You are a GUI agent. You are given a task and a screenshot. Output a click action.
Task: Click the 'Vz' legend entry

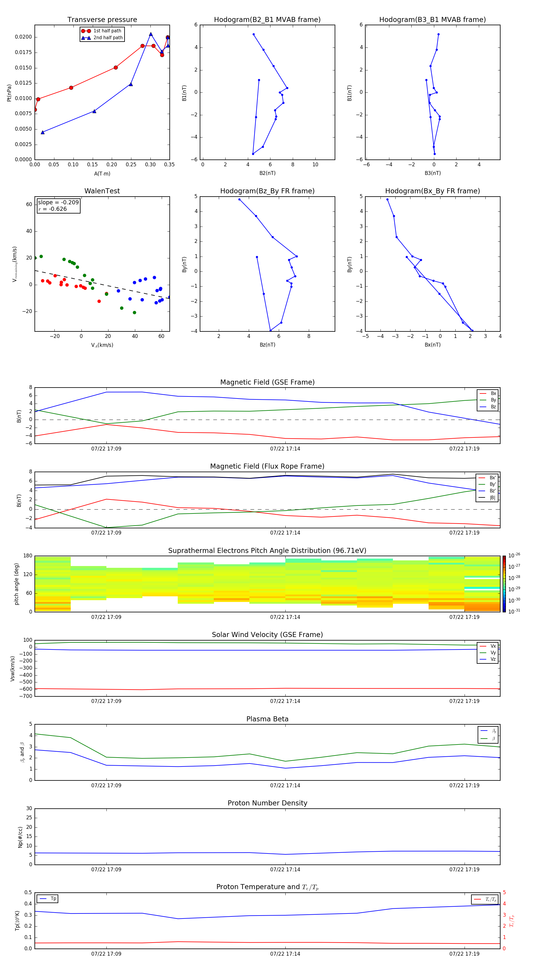pyautogui.click(x=488, y=659)
